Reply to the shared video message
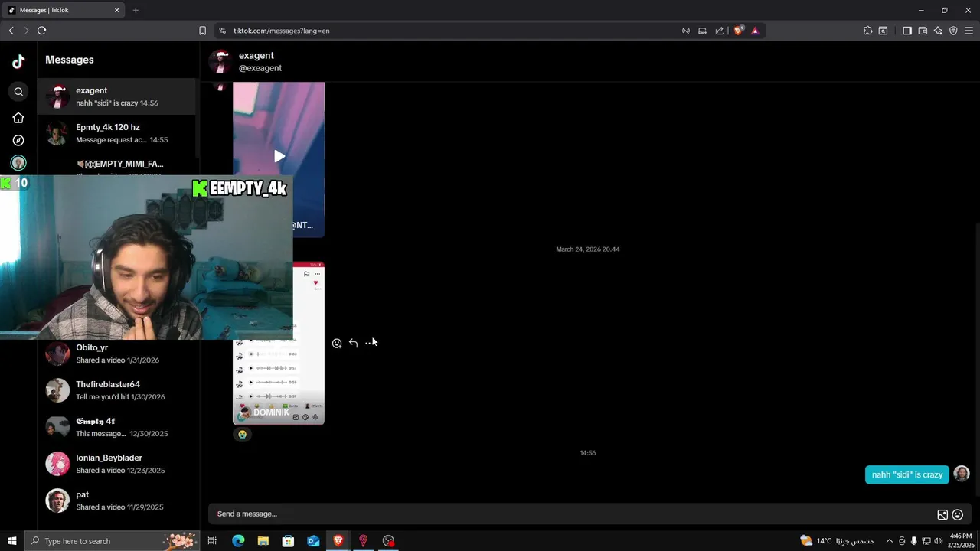The image size is (980, 551). (353, 343)
